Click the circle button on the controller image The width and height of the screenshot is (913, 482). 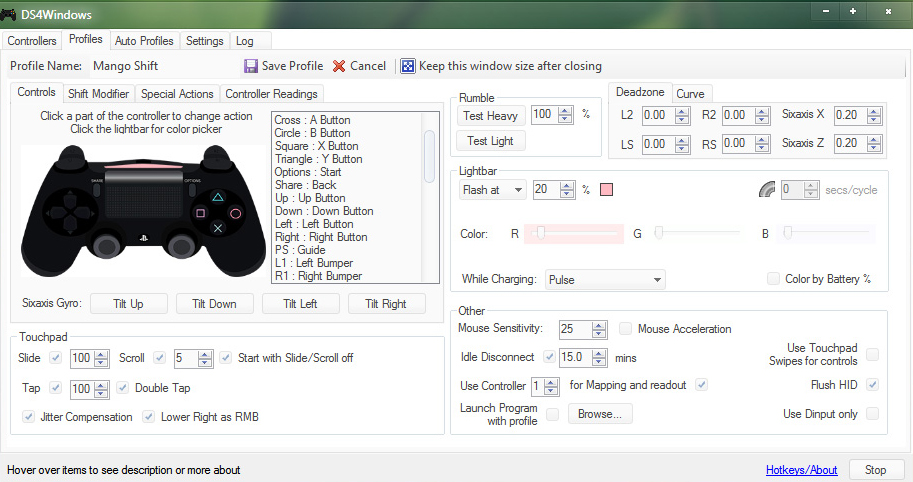(x=235, y=214)
